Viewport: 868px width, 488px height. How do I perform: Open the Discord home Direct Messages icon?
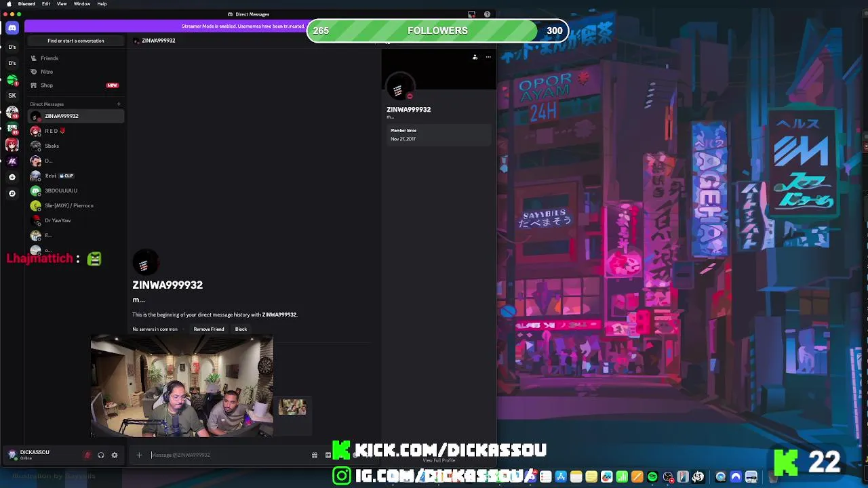point(12,28)
